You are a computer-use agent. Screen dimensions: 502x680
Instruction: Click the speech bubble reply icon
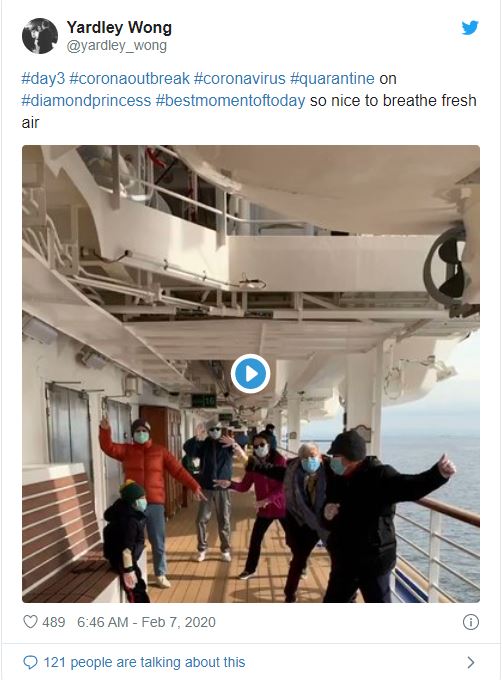click(x=30, y=662)
